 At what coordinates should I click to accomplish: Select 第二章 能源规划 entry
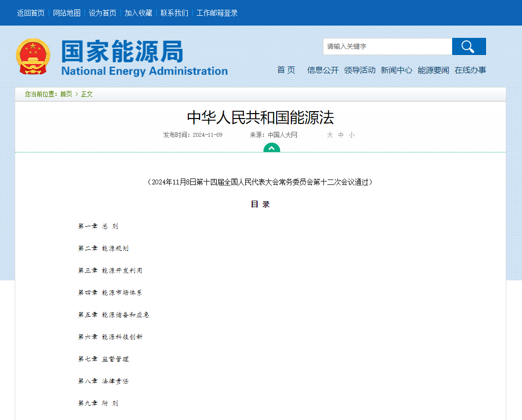click(x=104, y=248)
